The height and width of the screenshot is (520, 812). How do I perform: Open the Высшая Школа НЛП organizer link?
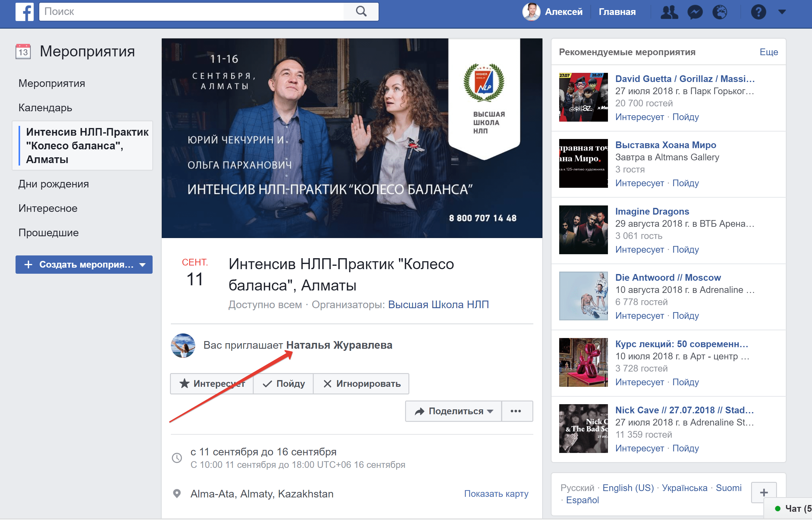click(438, 305)
